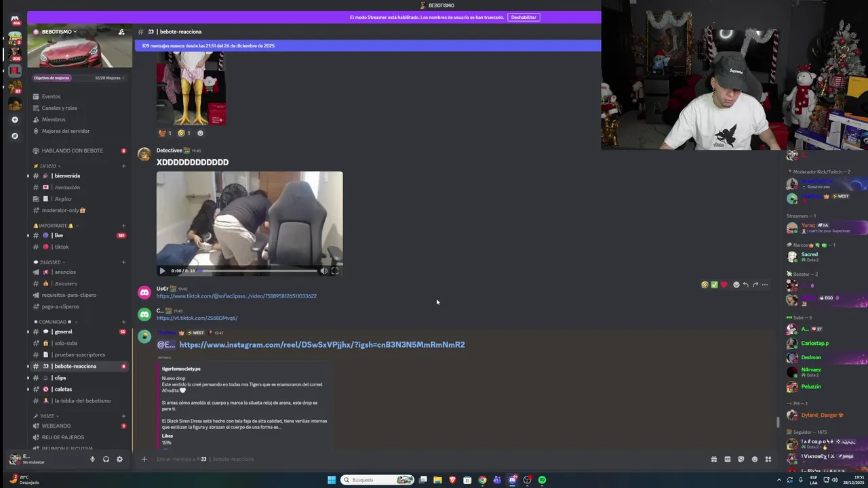The height and width of the screenshot is (488, 868).
Task: Collapse the DISCORD category
Action: pos(50,262)
